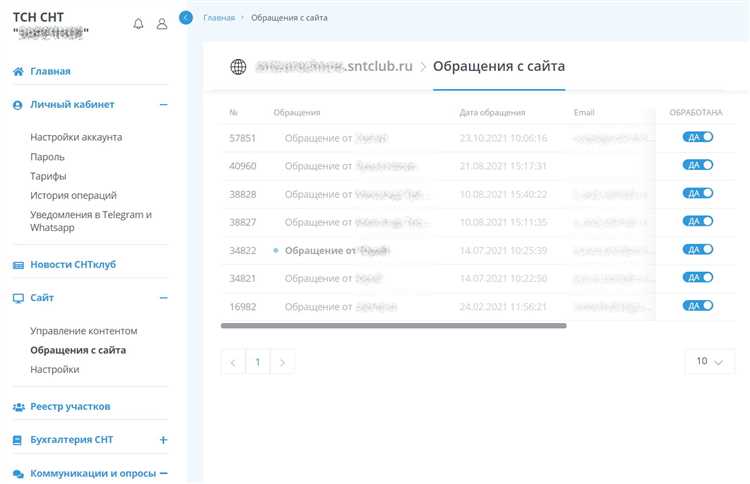This screenshot has height=484, width=750.
Task: Open Пароль menu item
Action: pyautogui.click(x=47, y=157)
